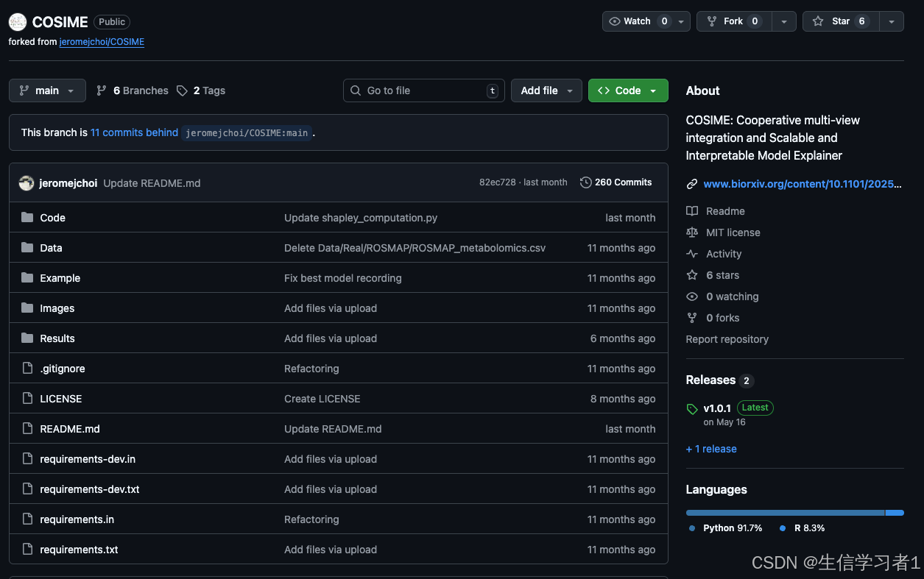Click the Python segment of language bar
The width and height of the screenshot is (924, 579).
coord(785,513)
